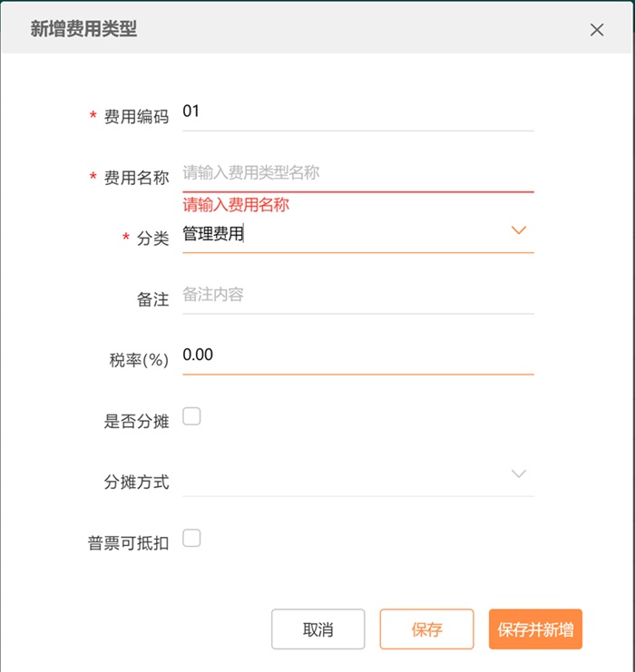Click the red 请输入费用名称 error message
Image resolution: width=635 pixels, height=672 pixels.
236,205
